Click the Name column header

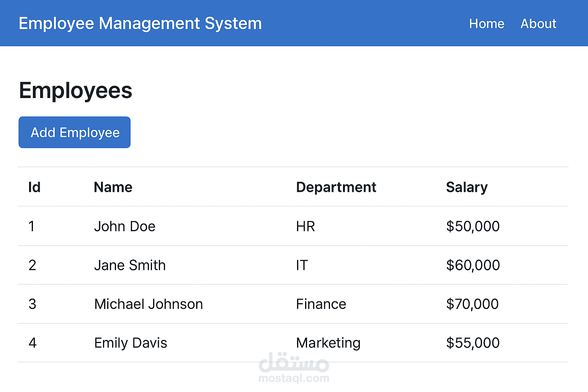(113, 187)
